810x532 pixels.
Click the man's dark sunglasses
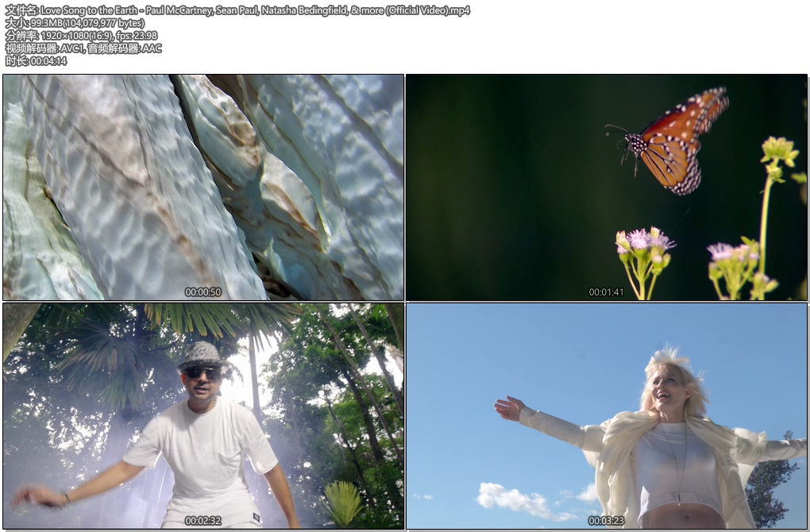point(202,372)
